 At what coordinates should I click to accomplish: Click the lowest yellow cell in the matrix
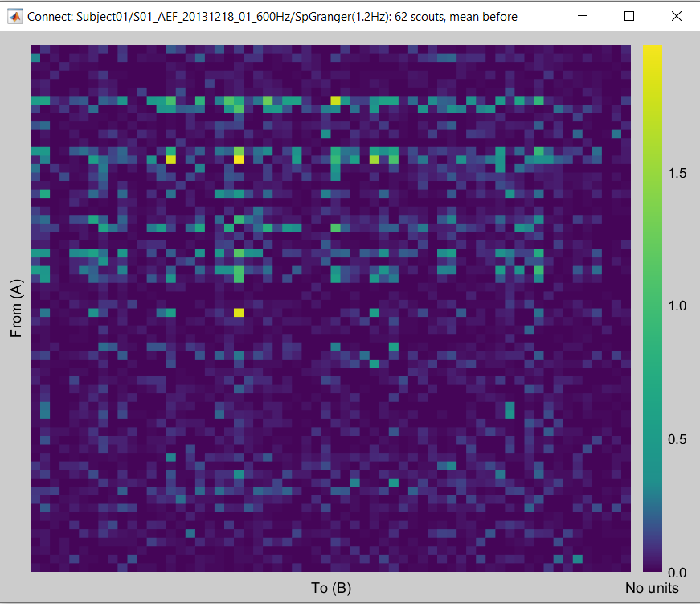239,312
